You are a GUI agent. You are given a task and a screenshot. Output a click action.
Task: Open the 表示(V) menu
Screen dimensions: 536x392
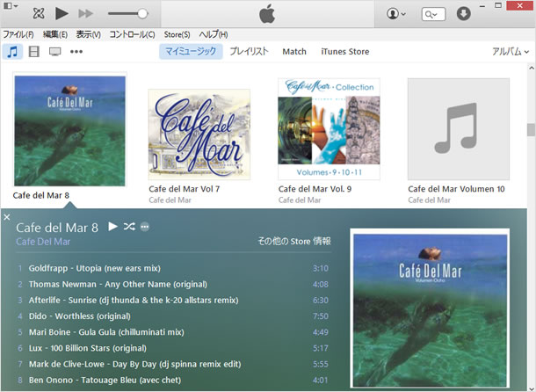click(x=88, y=34)
